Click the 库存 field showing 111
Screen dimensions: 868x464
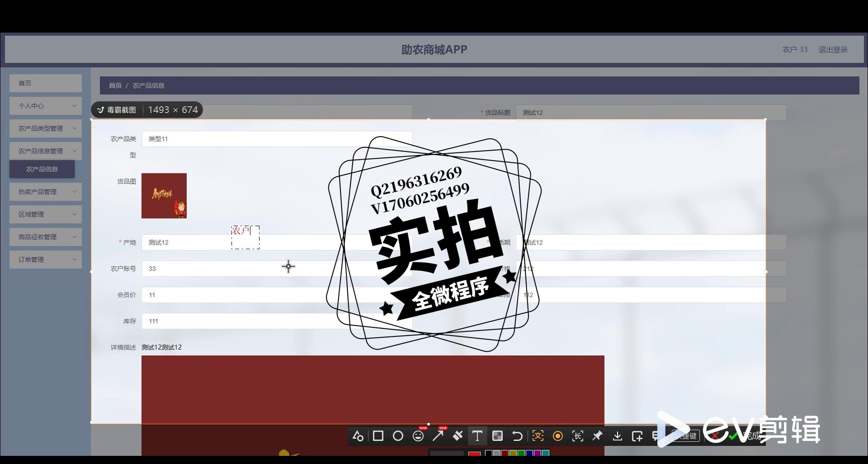click(x=277, y=321)
